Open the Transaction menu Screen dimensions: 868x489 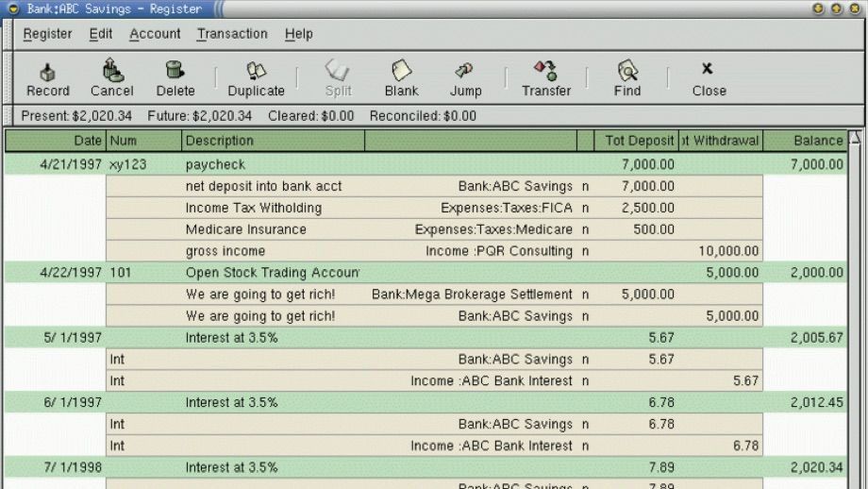(232, 34)
